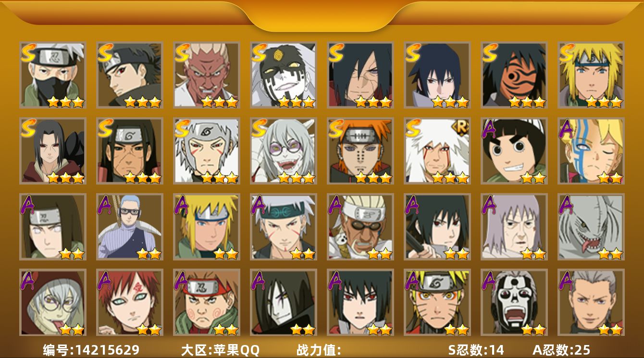Pick the white-haired ninja with R badge
The height and width of the screenshot is (358, 644).
(x=437, y=150)
